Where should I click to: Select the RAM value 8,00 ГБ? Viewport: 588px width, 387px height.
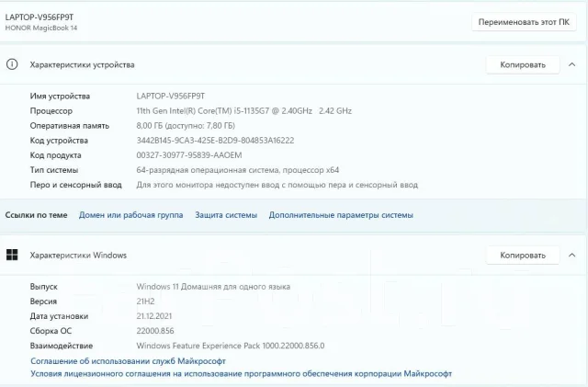[186, 126]
